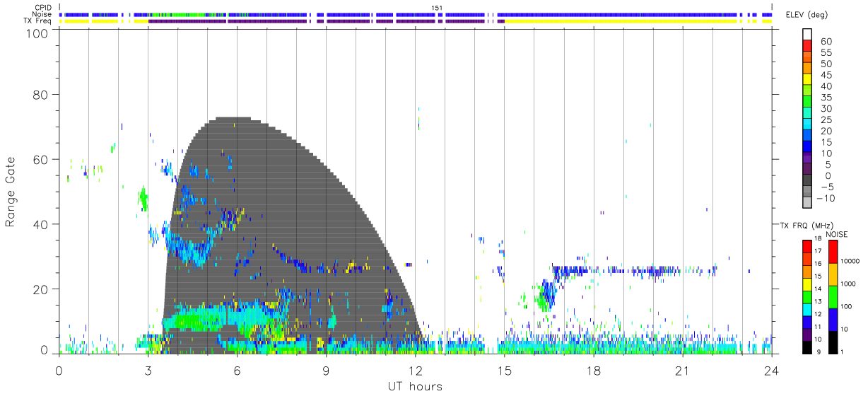Click the 18 label on TX FRQ colorbar
Screen dimensions: 868x401
817,239
